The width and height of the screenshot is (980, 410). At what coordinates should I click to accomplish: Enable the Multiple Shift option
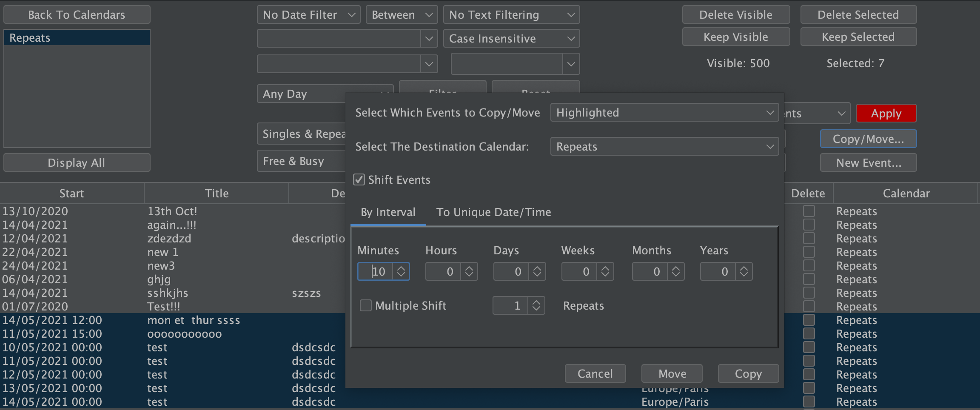[365, 305]
